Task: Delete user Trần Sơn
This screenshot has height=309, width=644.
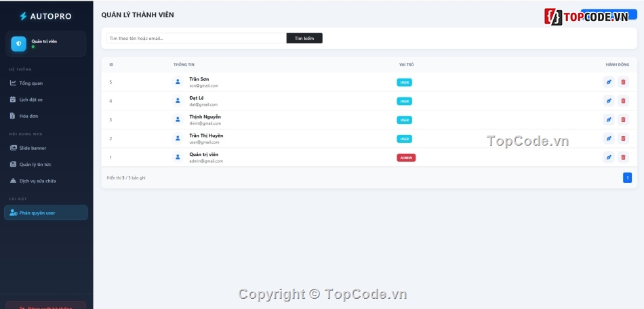Action: pos(623,82)
